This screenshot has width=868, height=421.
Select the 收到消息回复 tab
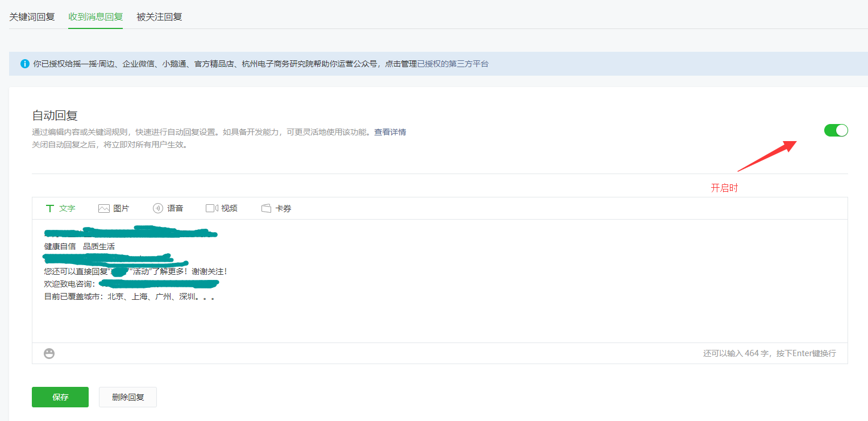pyautogui.click(x=95, y=16)
